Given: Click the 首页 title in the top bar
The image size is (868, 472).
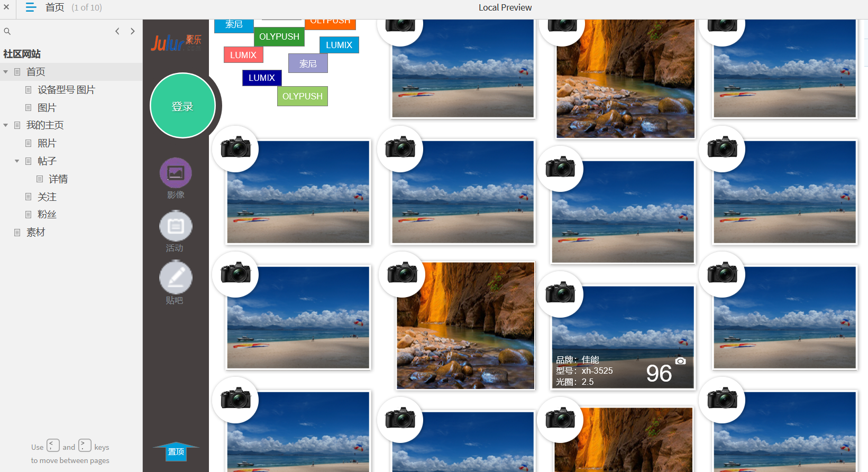Looking at the screenshot, I should pos(55,7).
